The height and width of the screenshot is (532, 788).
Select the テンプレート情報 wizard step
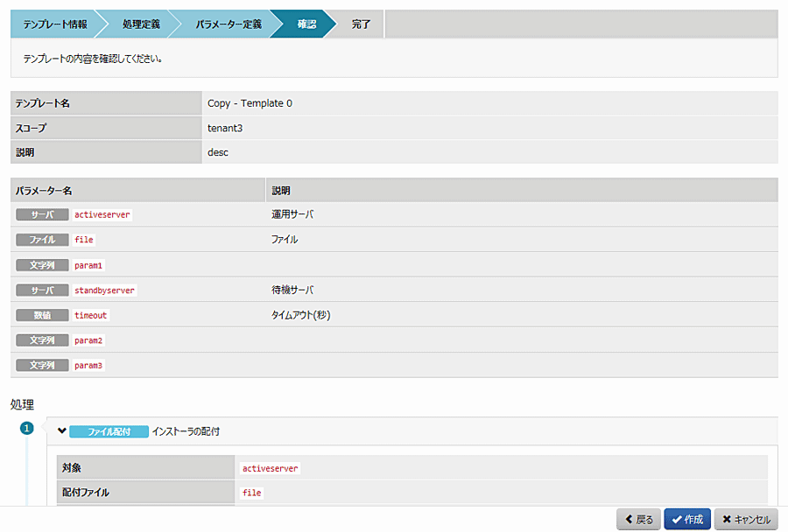[x=54, y=24]
